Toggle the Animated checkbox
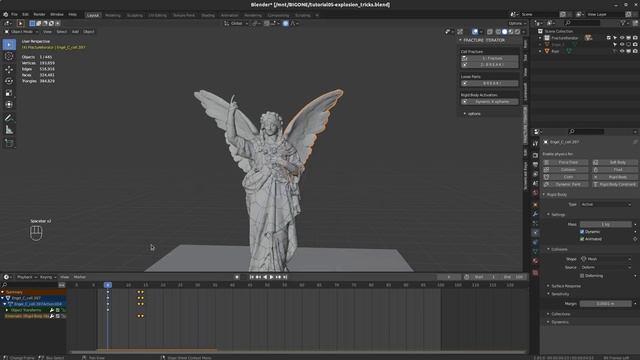640x360 pixels. pos(582,239)
